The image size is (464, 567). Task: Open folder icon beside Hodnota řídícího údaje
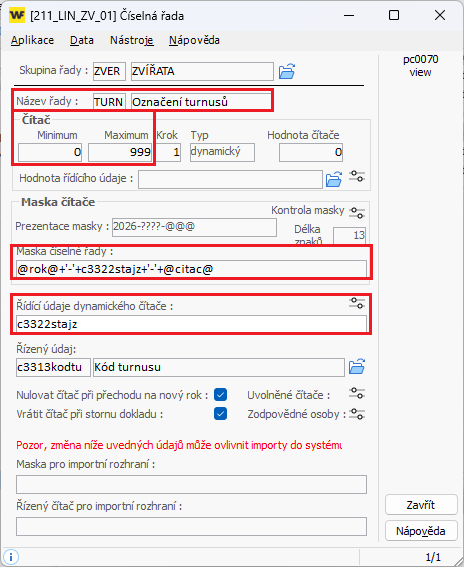(334, 179)
